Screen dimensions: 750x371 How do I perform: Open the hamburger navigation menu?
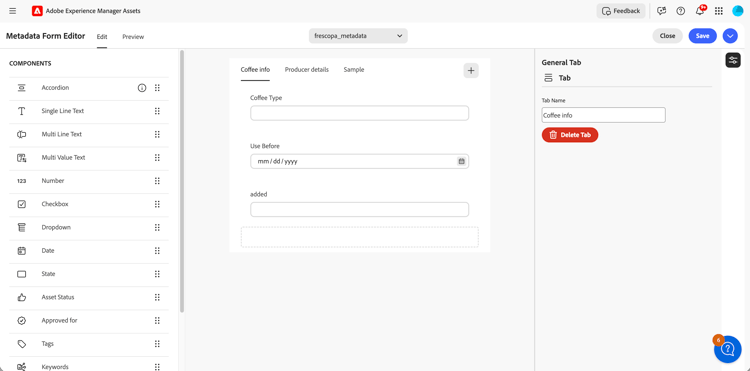pos(13,11)
